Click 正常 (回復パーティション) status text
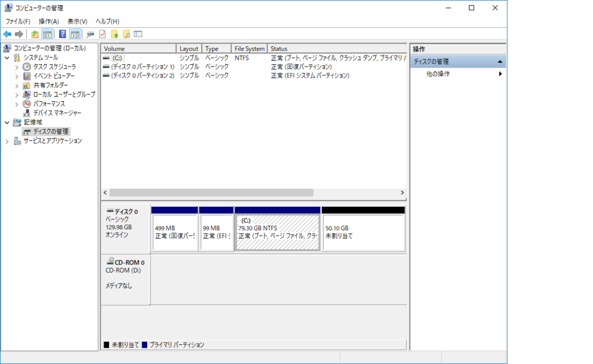This screenshot has height=364, width=593. (301, 67)
